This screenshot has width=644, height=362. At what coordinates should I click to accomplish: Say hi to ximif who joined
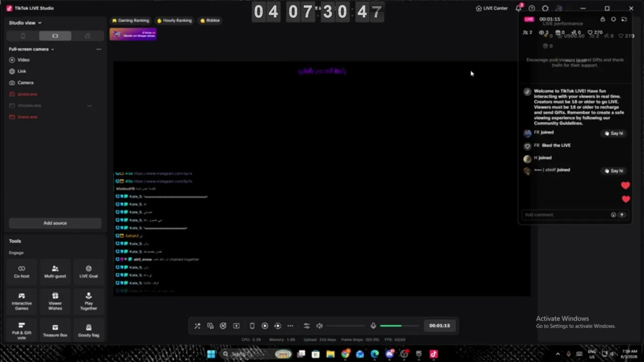pos(614,171)
